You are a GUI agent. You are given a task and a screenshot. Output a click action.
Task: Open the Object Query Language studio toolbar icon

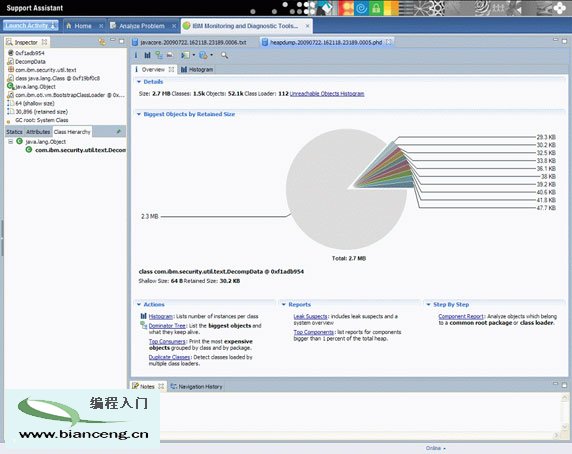click(170, 55)
